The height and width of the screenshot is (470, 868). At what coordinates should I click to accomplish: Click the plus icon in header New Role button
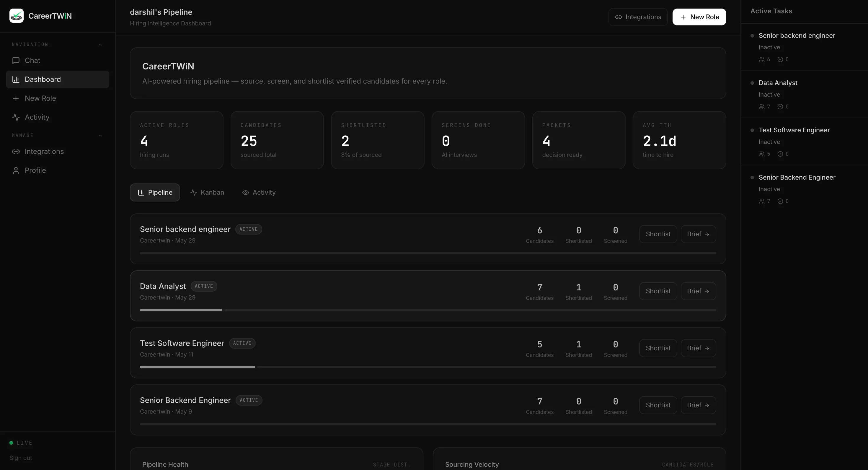(x=683, y=17)
